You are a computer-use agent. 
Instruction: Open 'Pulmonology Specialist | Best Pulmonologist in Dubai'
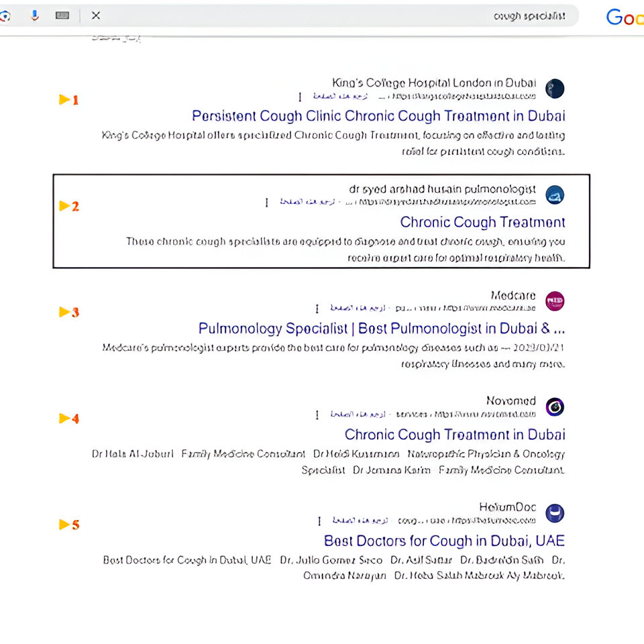[382, 329]
